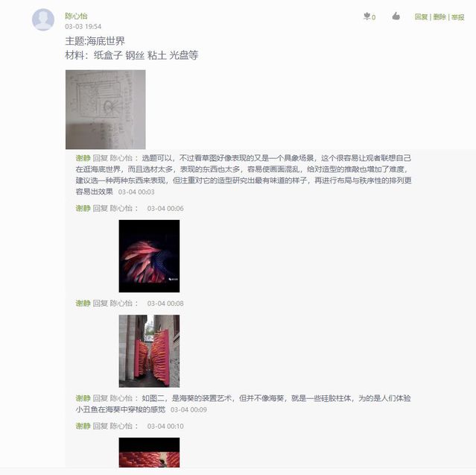Click the 03-04 00:03 reply timestamp
Screen dimensions: 476x475
tap(136, 192)
